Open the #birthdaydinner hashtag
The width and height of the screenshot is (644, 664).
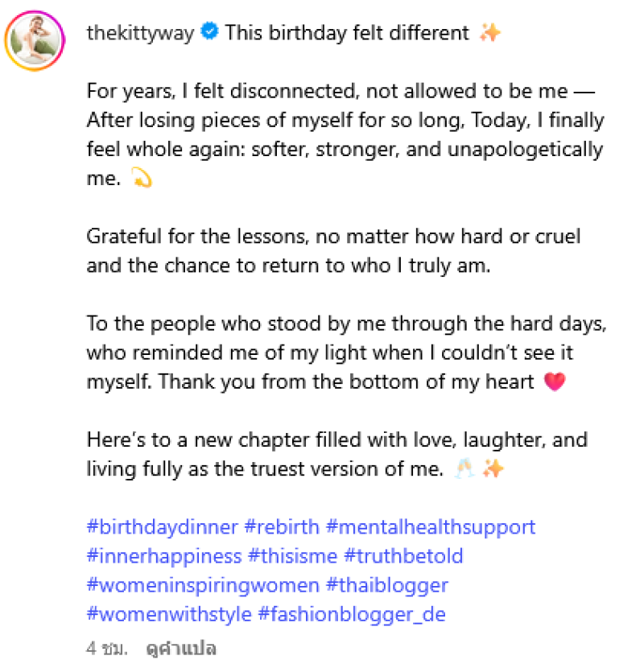pos(162,527)
